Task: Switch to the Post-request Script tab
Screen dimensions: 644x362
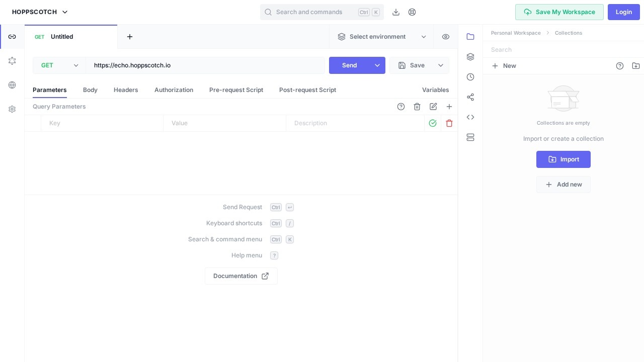Action: pyautogui.click(x=307, y=90)
